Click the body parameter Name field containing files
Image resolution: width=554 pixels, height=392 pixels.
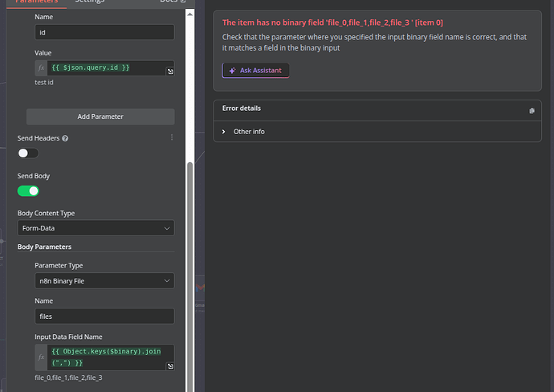(x=104, y=316)
